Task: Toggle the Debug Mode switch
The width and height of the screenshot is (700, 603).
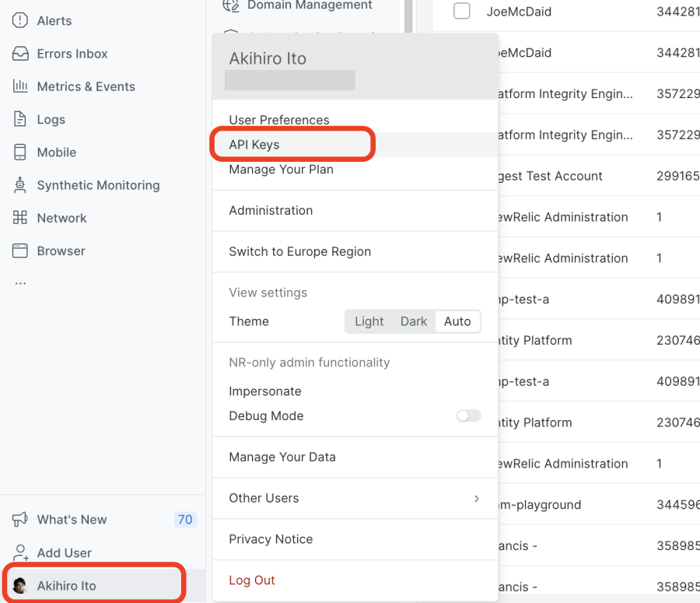Action: 468,416
